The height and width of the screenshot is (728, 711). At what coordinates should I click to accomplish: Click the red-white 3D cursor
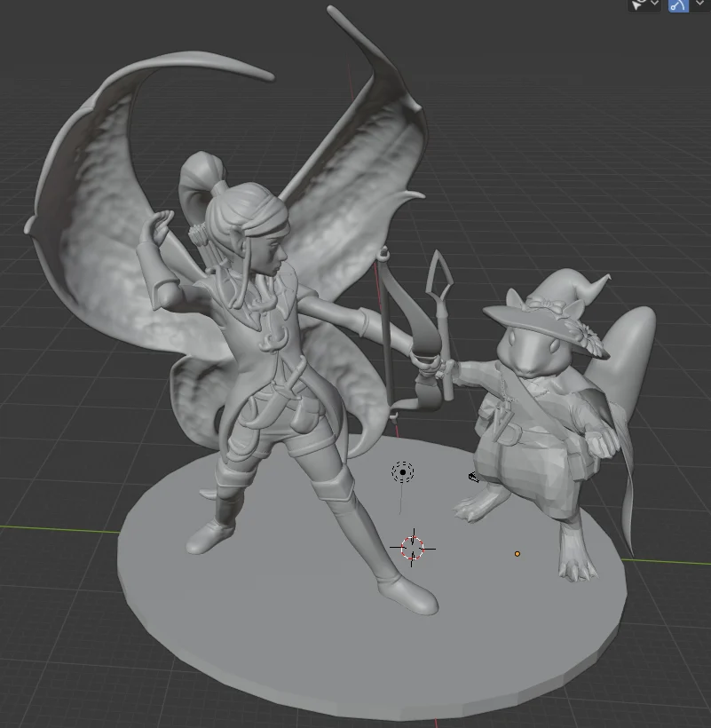click(x=412, y=548)
